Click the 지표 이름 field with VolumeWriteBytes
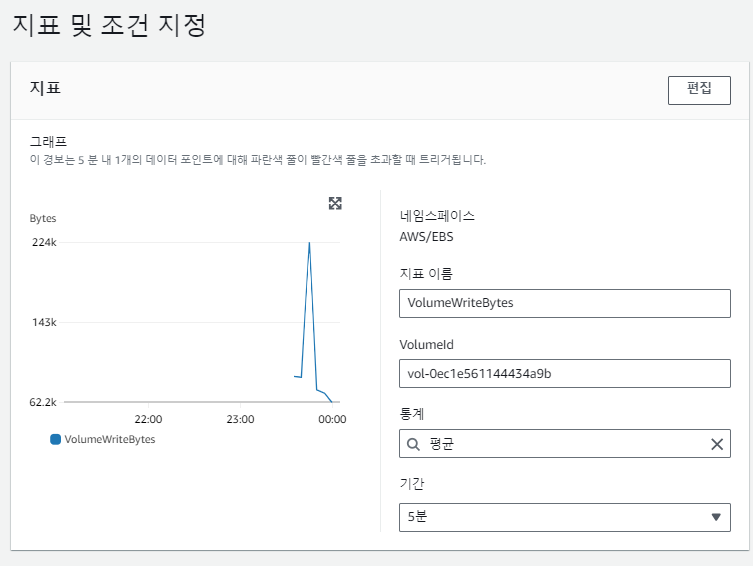 click(x=564, y=303)
